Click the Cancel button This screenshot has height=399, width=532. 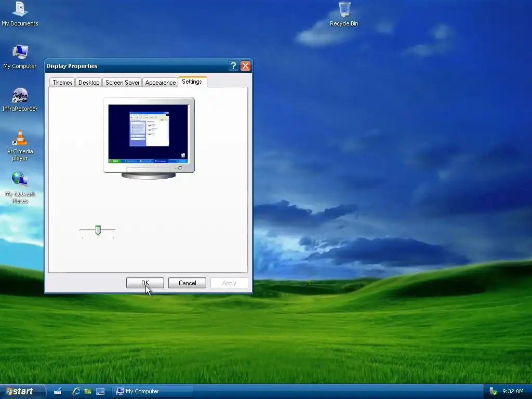[x=187, y=283]
